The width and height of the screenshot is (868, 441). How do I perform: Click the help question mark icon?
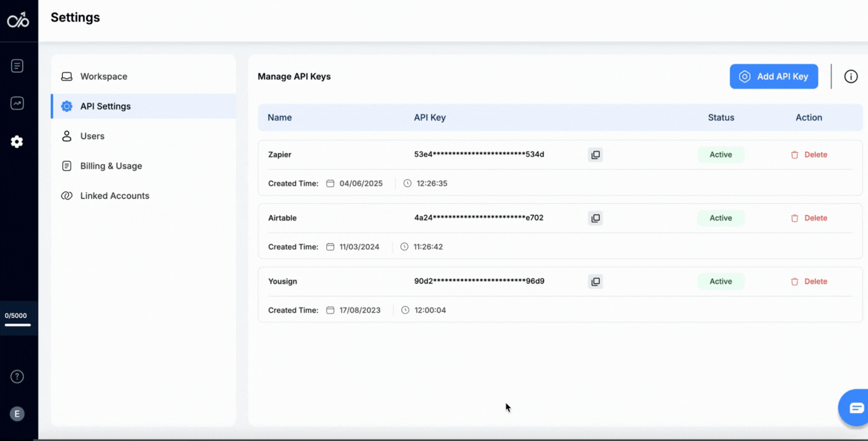(17, 377)
